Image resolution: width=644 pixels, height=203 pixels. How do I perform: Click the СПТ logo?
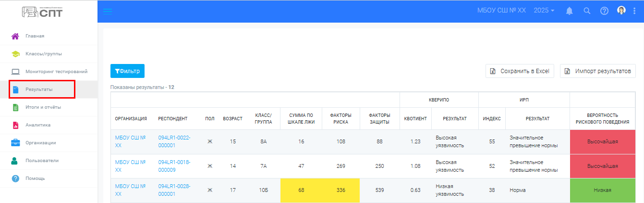click(42, 12)
